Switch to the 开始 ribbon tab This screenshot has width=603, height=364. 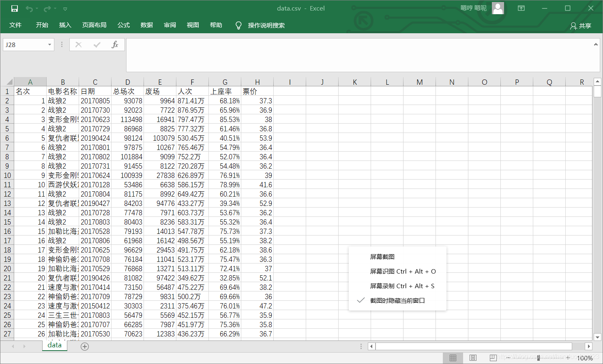[42, 25]
